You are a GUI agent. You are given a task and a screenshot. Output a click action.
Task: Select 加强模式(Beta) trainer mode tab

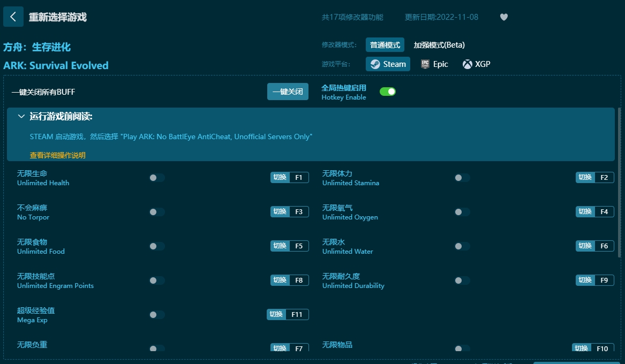click(439, 45)
